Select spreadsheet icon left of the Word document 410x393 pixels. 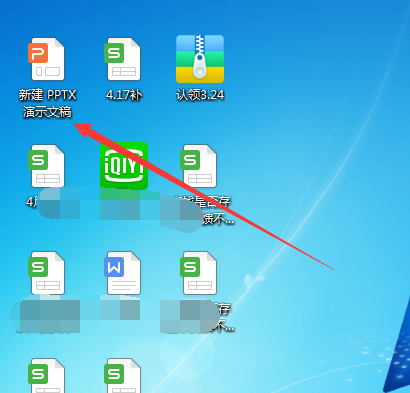click(x=46, y=273)
